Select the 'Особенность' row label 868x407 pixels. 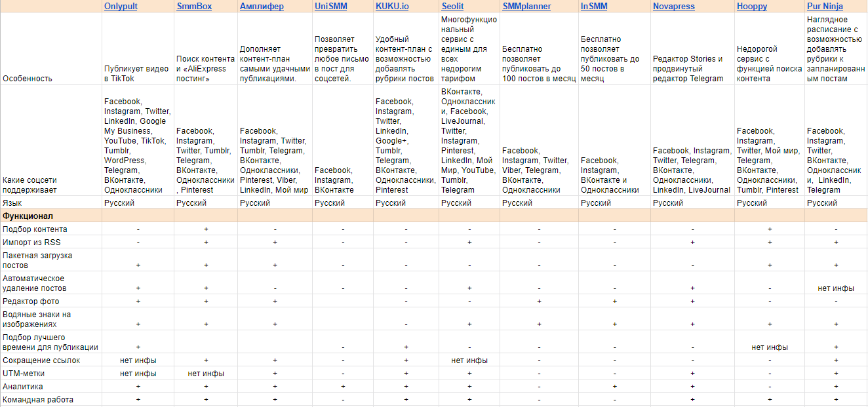pos(28,79)
